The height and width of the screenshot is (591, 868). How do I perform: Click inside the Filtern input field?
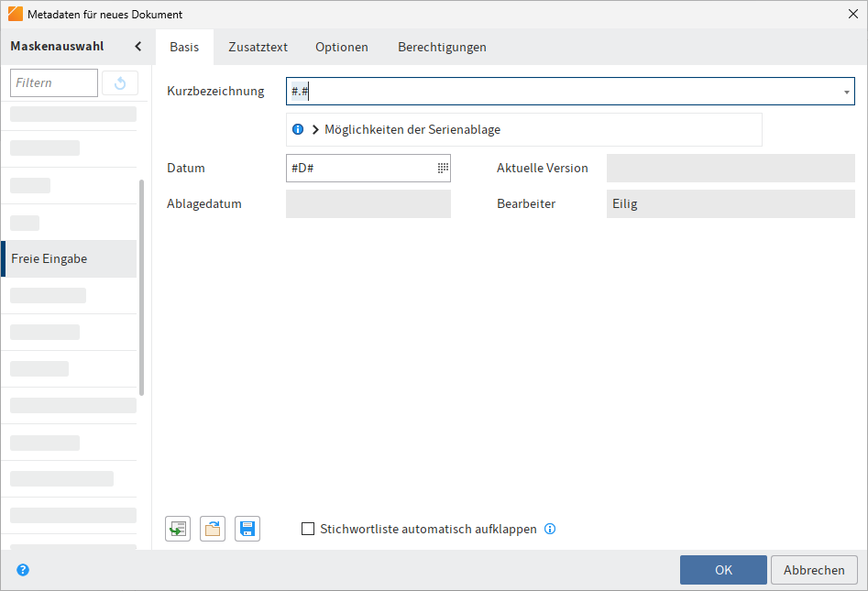53,82
